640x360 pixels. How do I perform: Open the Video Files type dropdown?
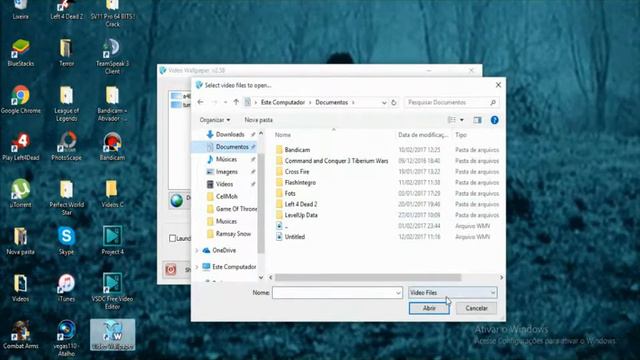453,293
